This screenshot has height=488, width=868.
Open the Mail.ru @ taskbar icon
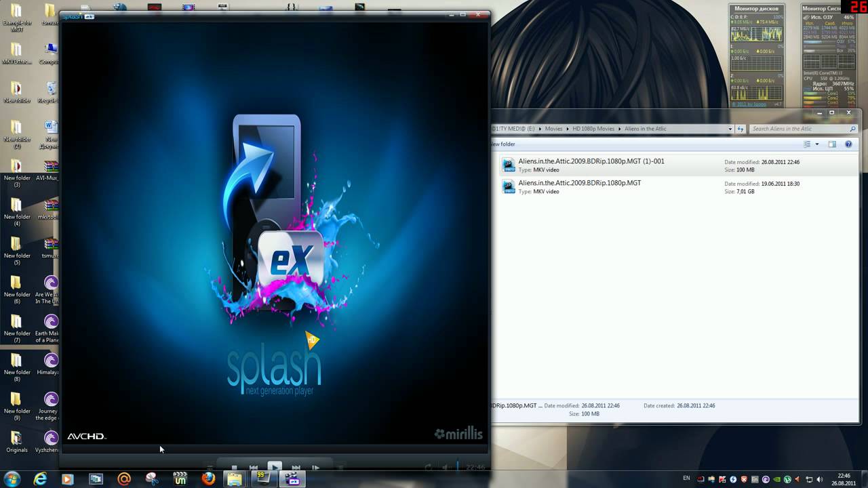pyautogui.click(x=124, y=479)
